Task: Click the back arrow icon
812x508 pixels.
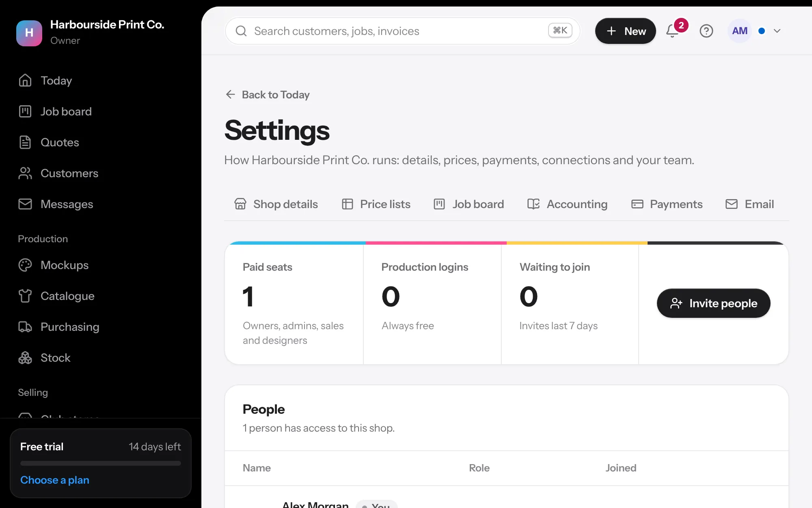Action: point(231,95)
